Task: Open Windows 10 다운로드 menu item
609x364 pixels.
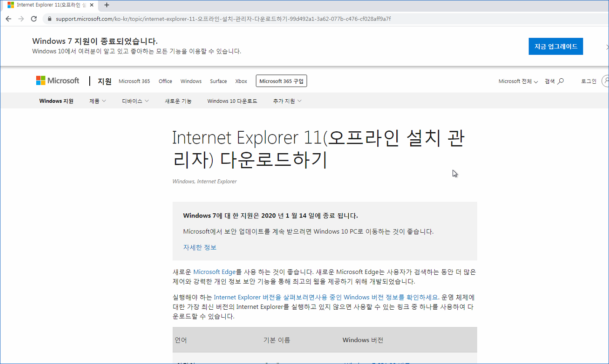Action: tap(232, 101)
